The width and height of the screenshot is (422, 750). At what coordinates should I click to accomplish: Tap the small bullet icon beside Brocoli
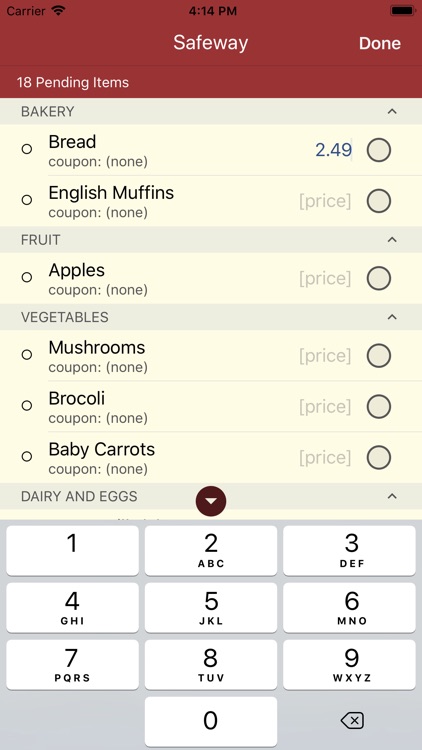tap(27, 406)
